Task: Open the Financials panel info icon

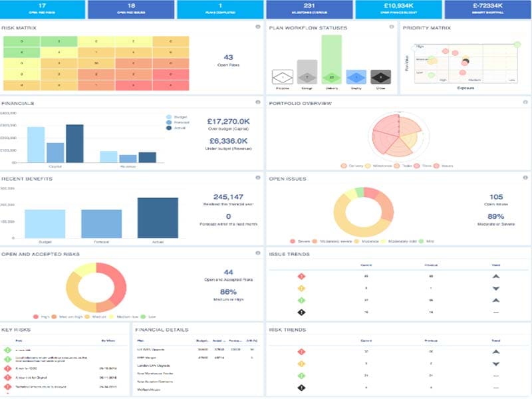Action: coord(258,103)
